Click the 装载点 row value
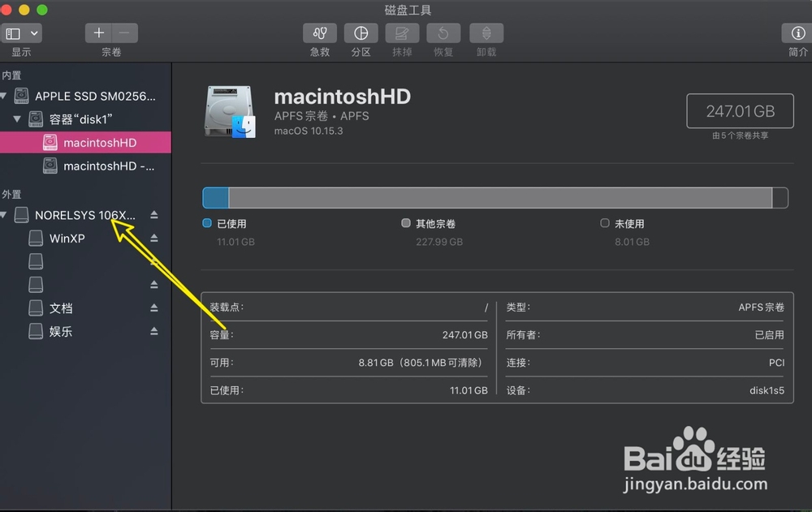The image size is (812, 512). [486, 308]
